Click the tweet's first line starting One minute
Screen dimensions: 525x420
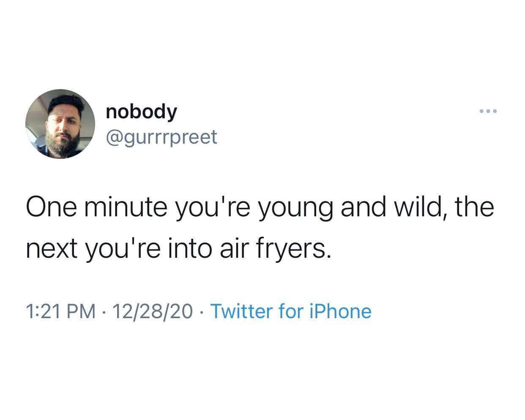260,209
